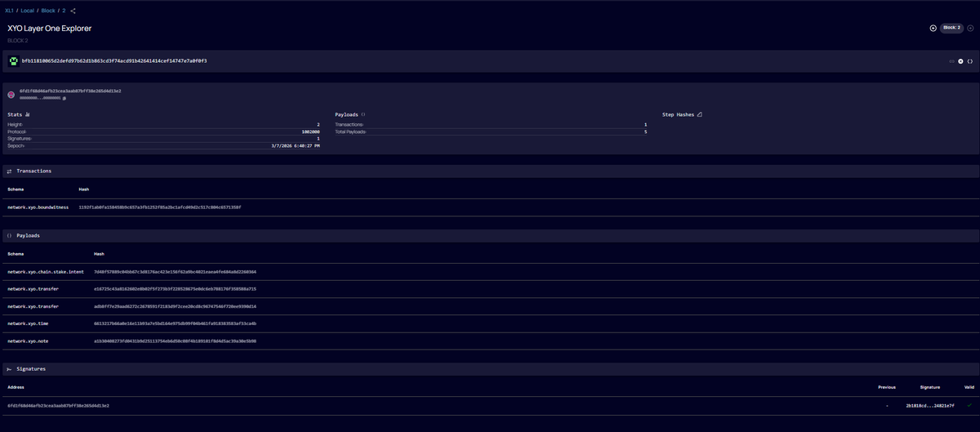This screenshot has height=432, width=980.
Task: Click the Transactions section arrows icon
Action: [9, 171]
